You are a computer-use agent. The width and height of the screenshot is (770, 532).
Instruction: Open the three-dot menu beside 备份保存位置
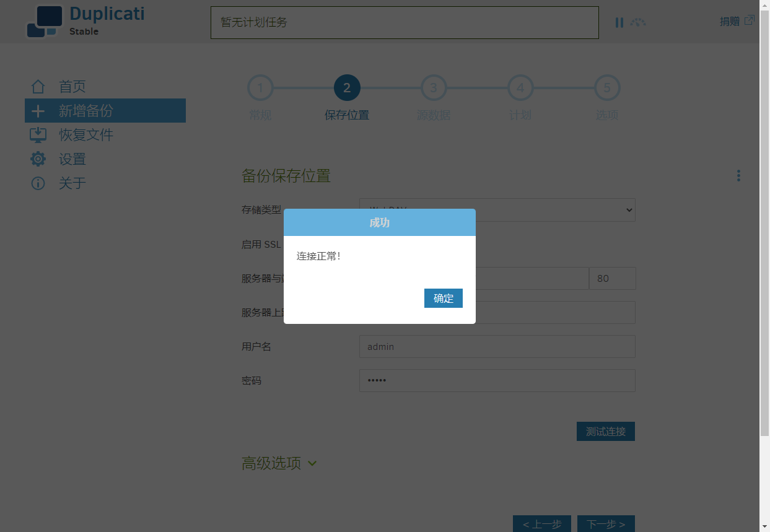pyautogui.click(x=738, y=176)
